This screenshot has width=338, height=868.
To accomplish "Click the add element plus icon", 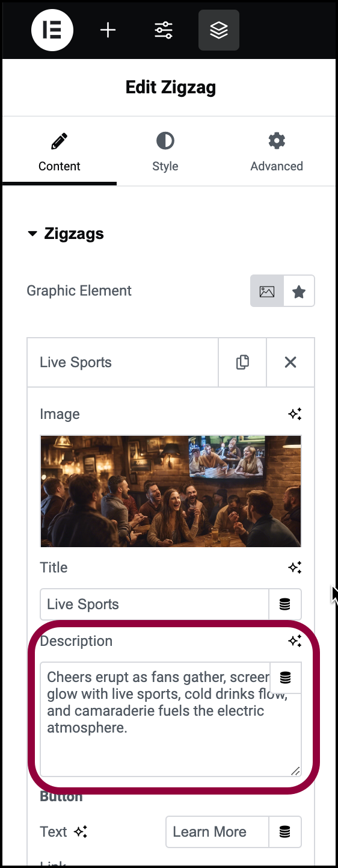I will point(108,30).
